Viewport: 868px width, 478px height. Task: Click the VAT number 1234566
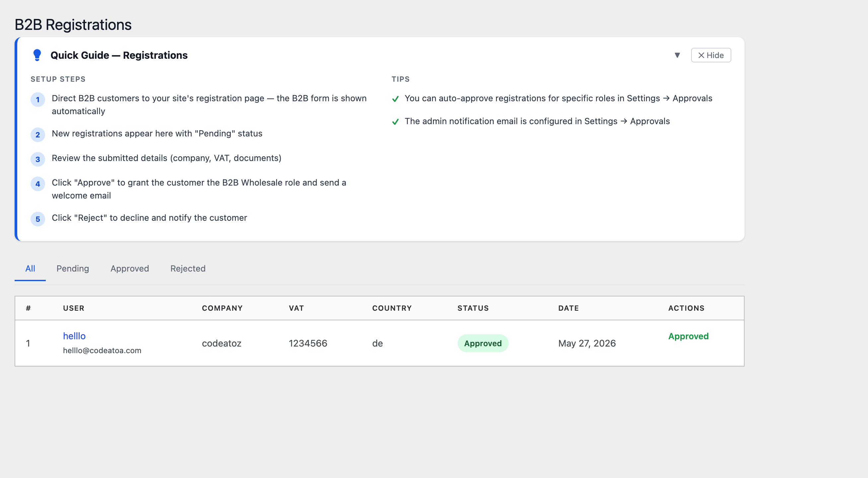tap(308, 344)
